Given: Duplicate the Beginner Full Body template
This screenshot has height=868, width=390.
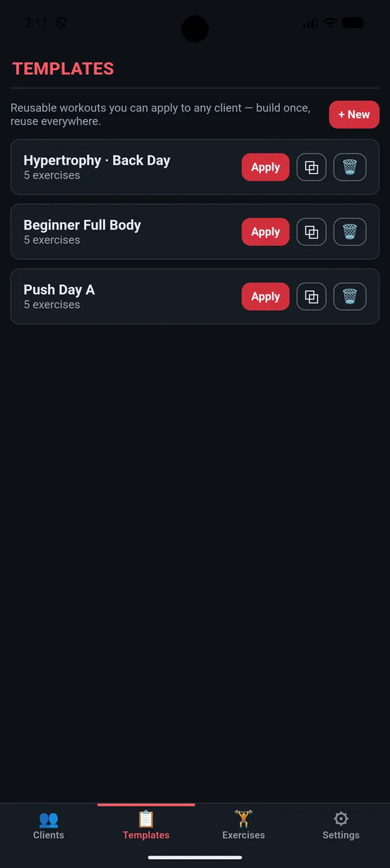Looking at the screenshot, I should click(x=311, y=232).
